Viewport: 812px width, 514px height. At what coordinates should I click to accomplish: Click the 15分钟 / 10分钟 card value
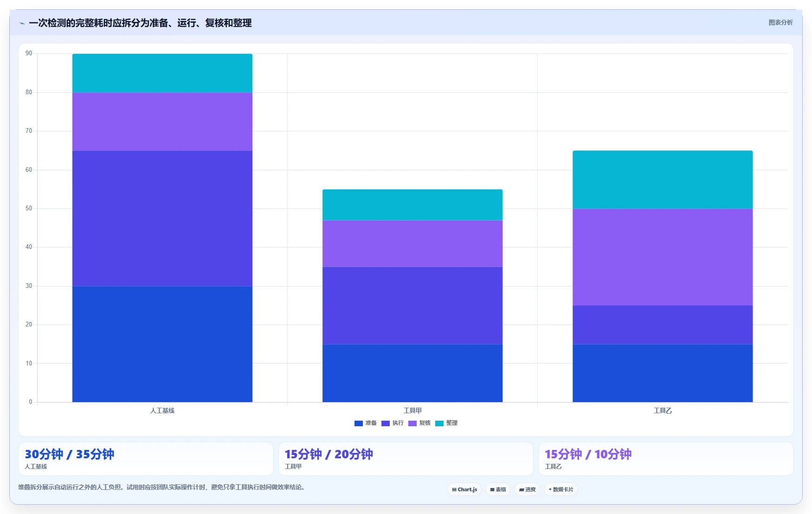click(588, 454)
